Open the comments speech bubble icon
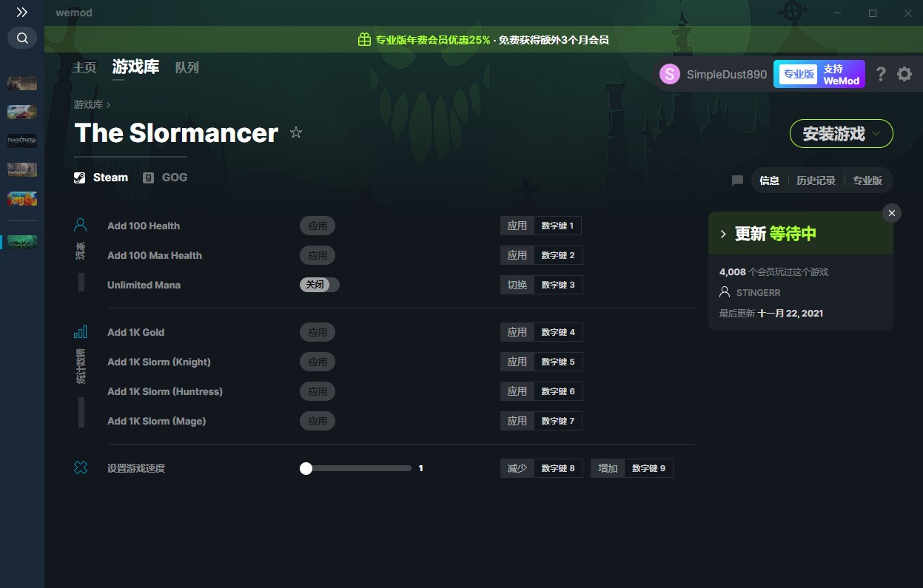923x588 pixels. click(737, 180)
